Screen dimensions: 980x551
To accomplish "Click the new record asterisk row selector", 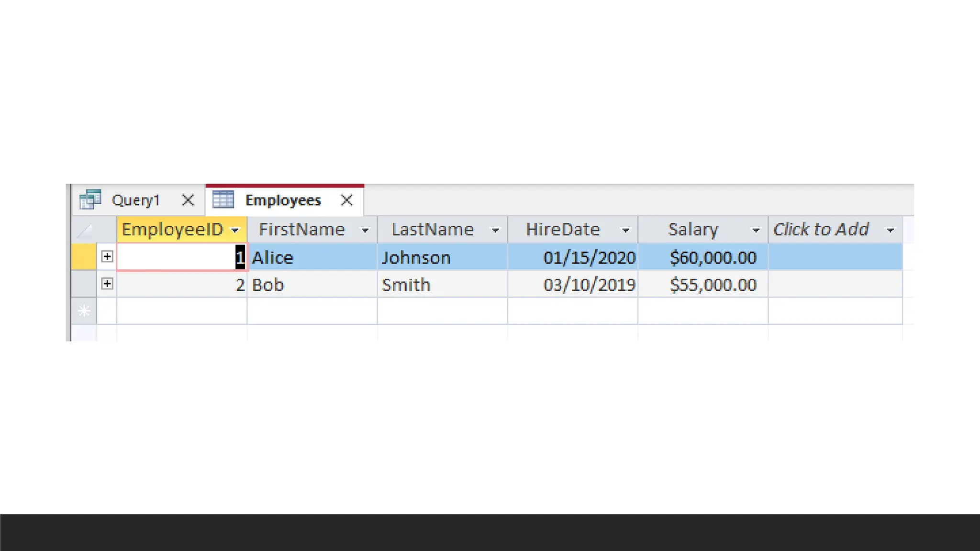I will 84,311.
